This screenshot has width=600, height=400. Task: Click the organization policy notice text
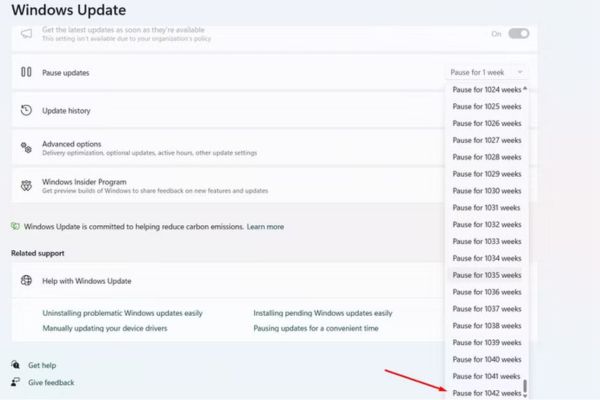coord(126,39)
